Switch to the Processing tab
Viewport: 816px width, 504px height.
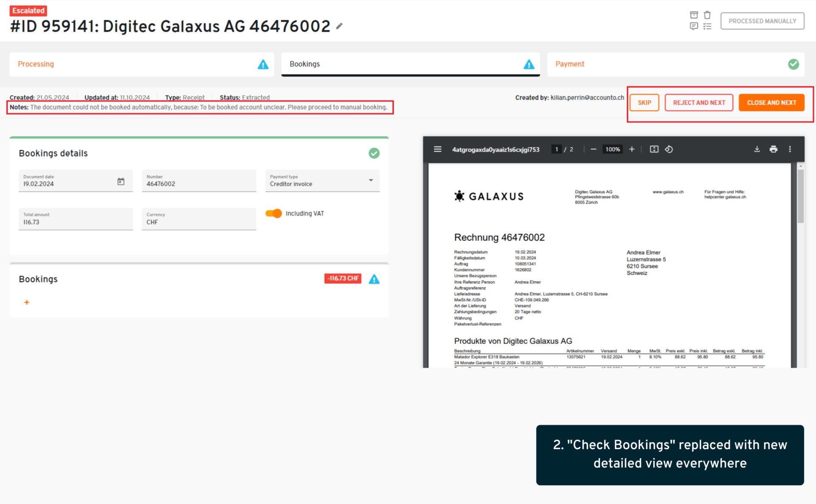142,64
